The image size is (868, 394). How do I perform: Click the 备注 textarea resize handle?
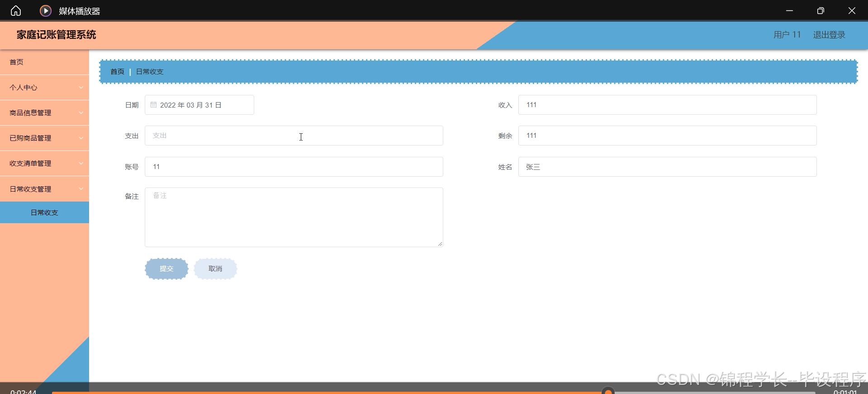(440, 244)
